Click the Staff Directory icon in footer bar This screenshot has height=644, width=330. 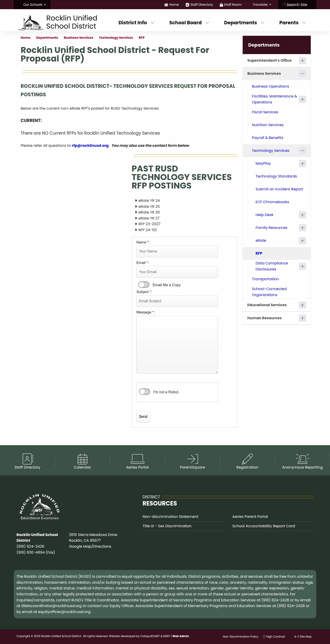(27, 458)
